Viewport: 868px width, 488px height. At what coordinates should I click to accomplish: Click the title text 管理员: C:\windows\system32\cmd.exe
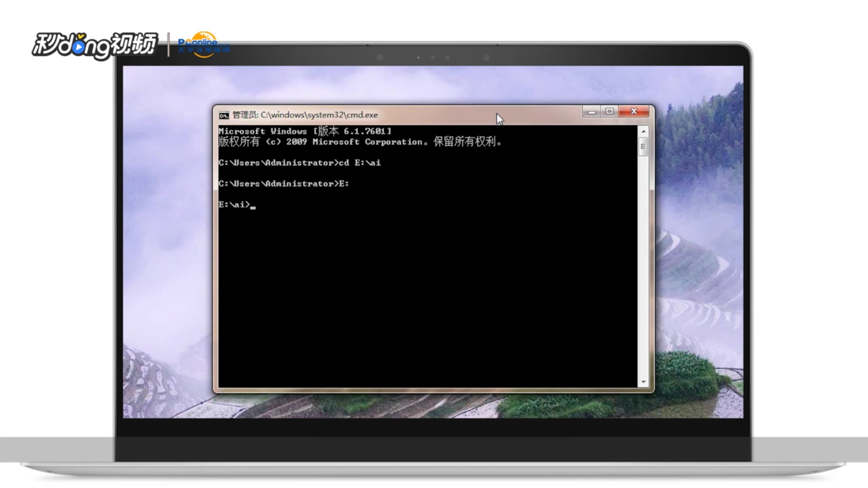[x=305, y=115]
